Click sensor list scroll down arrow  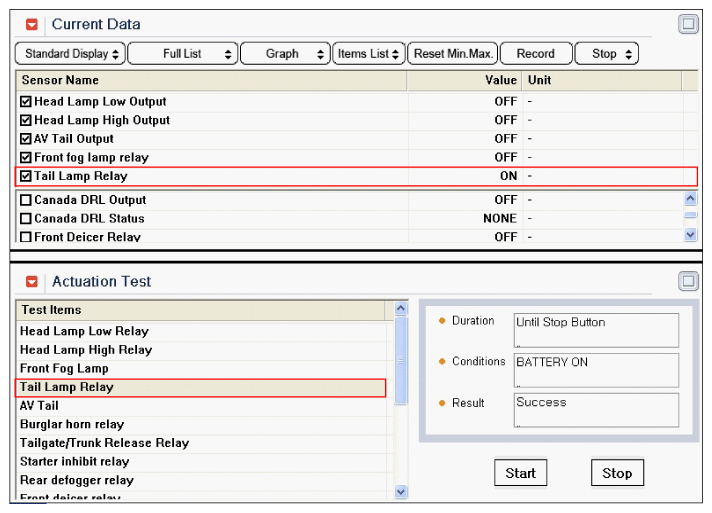pos(690,234)
